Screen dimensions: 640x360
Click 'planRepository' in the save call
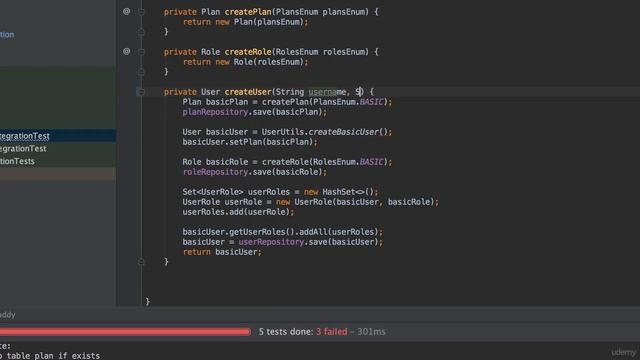click(215, 112)
